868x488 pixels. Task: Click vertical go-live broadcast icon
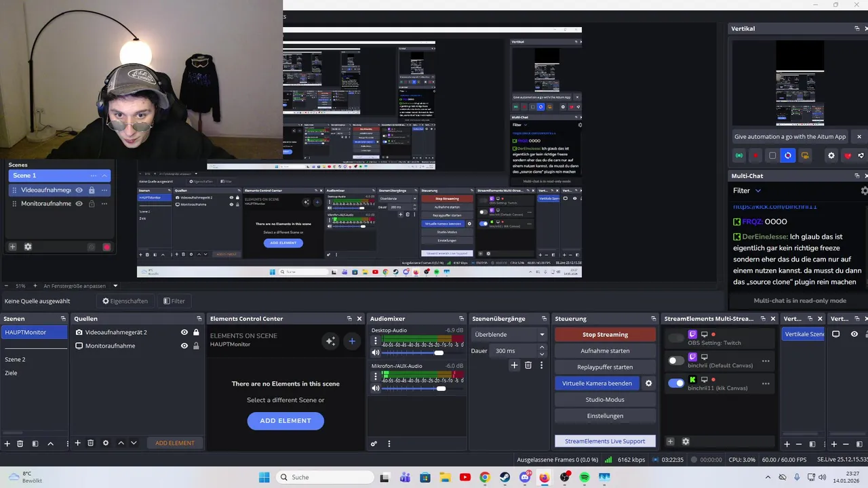point(739,156)
